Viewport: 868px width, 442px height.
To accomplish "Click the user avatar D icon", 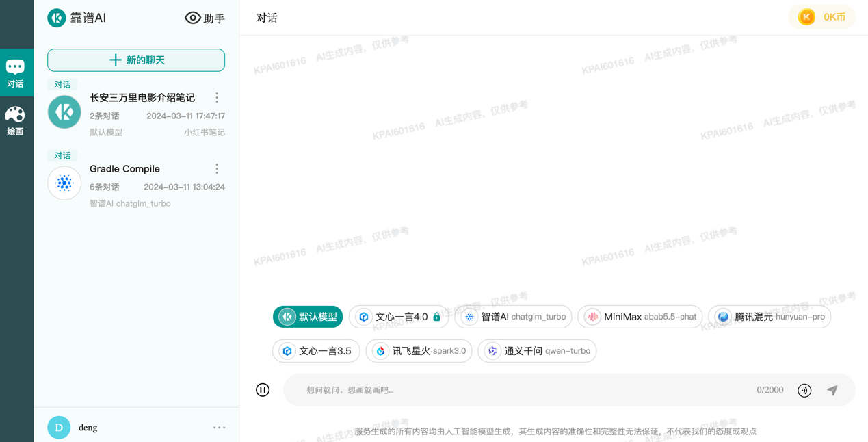I will [x=59, y=427].
